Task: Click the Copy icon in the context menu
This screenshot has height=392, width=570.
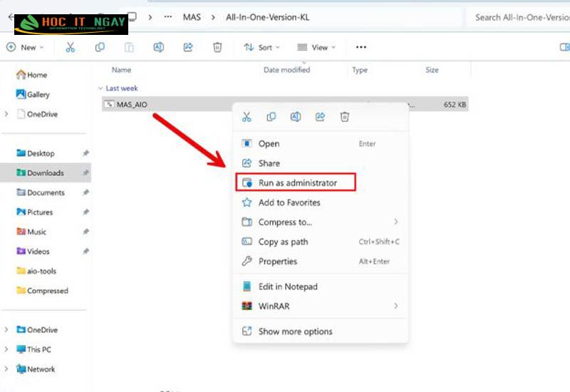Action: click(x=271, y=117)
